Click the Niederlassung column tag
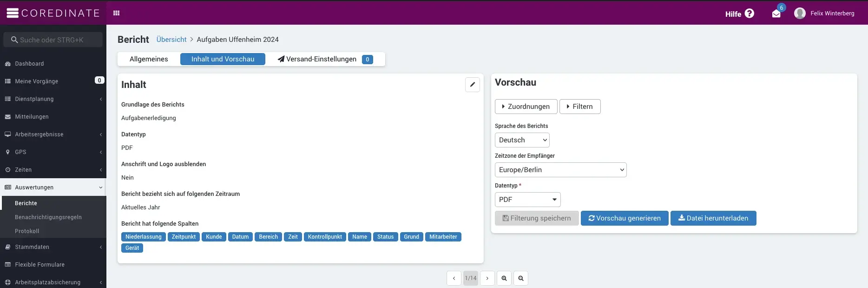This screenshot has width=868, height=288. coord(144,237)
